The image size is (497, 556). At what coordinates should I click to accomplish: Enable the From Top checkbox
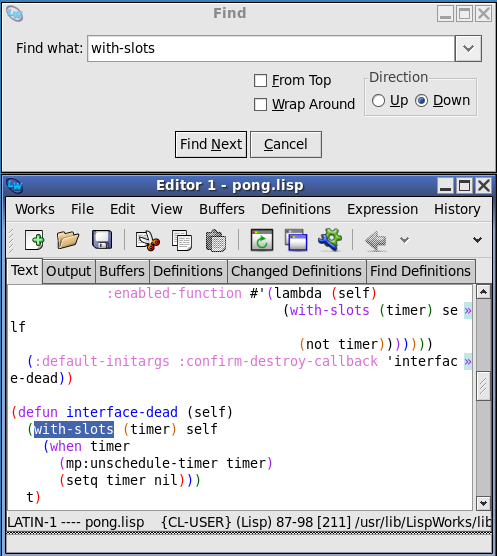pos(260,80)
